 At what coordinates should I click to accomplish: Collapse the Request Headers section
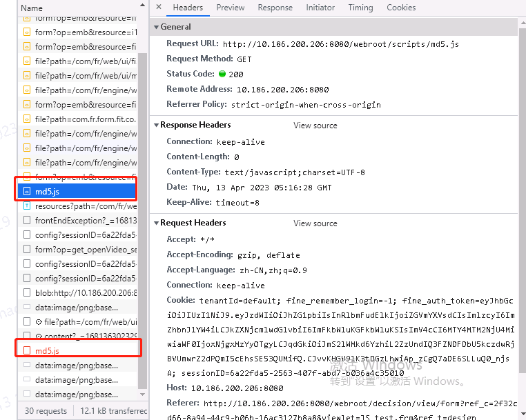(156, 223)
